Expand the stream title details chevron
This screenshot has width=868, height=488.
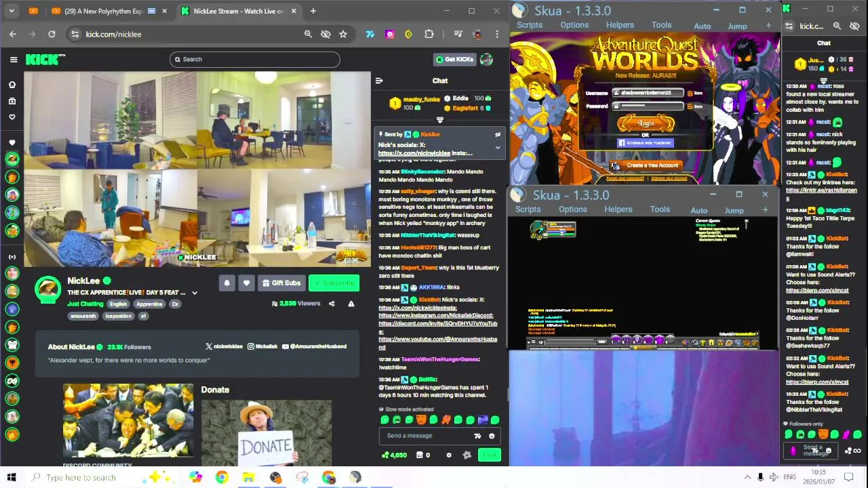click(195, 293)
